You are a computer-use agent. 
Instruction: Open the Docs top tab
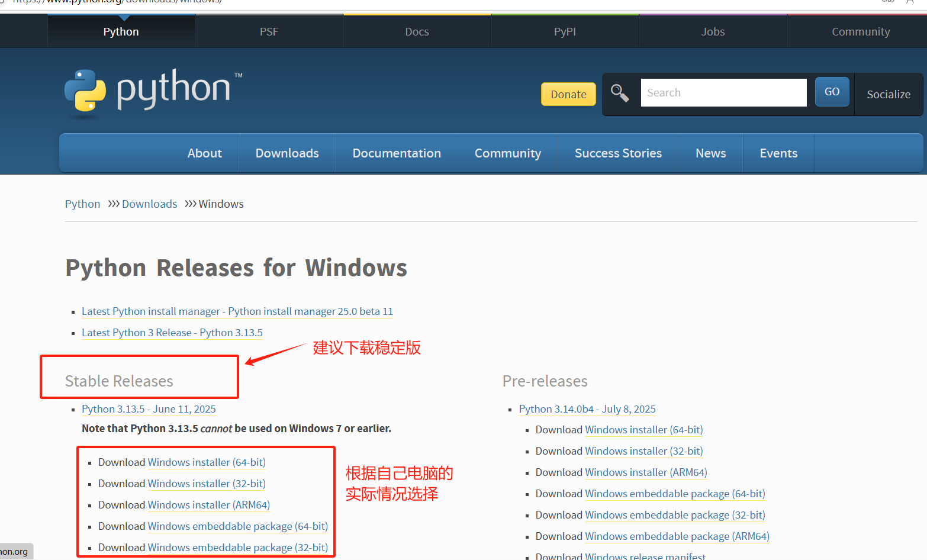coord(417,31)
